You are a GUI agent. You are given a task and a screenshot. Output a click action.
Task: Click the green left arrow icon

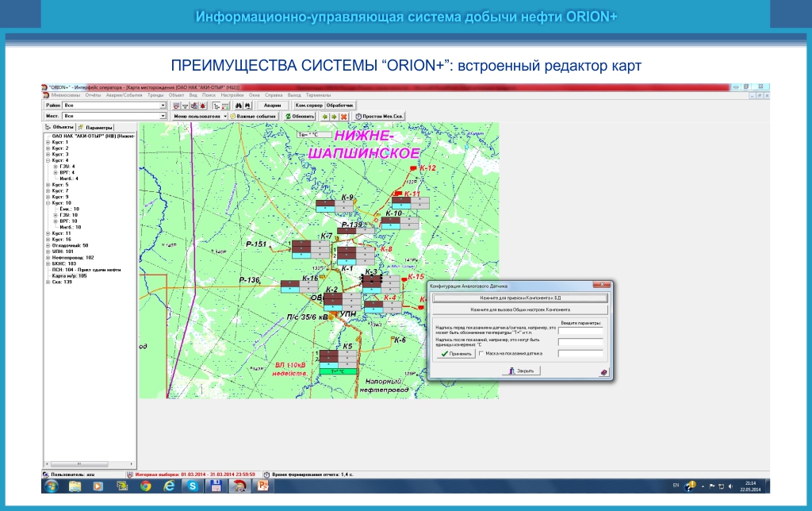click(x=324, y=117)
